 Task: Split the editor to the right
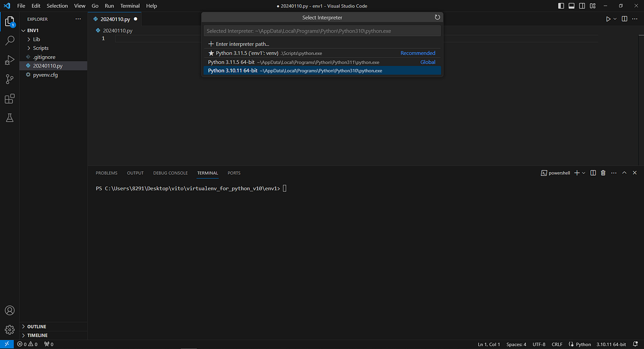[x=625, y=19]
